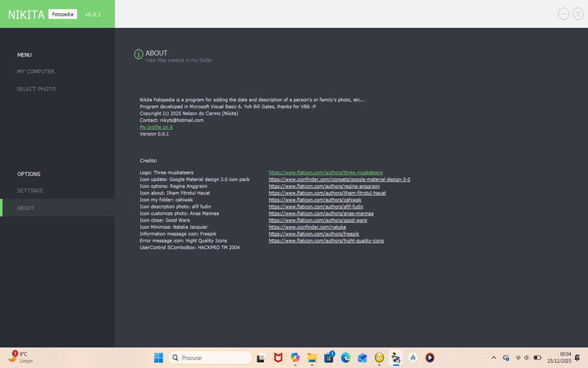The width and height of the screenshot is (588, 368).
Task: Show hidden system tray icons
Action: (493, 358)
